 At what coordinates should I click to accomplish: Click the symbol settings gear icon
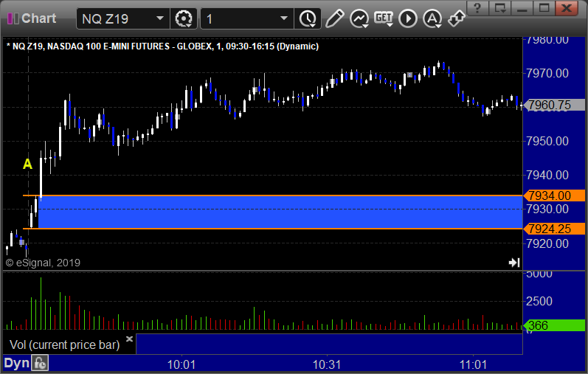(x=184, y=18)
